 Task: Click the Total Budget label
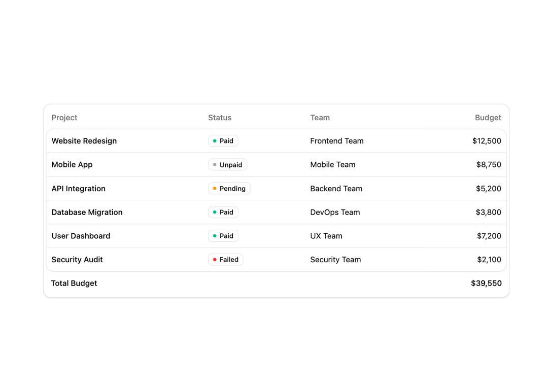(x=74, y=283)
